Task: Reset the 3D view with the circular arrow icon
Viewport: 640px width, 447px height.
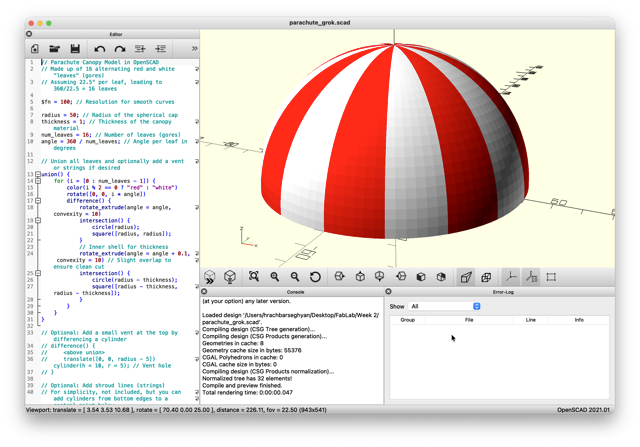Action: click(315, 277)
